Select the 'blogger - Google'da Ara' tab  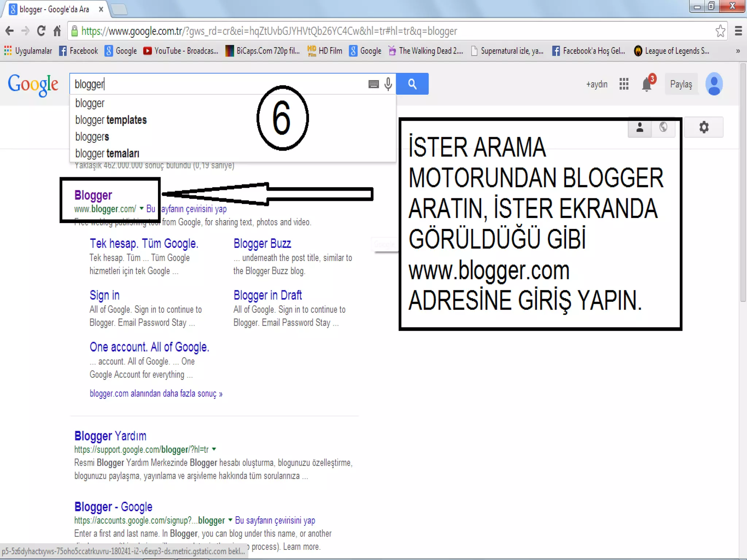(x=55, y=9)
